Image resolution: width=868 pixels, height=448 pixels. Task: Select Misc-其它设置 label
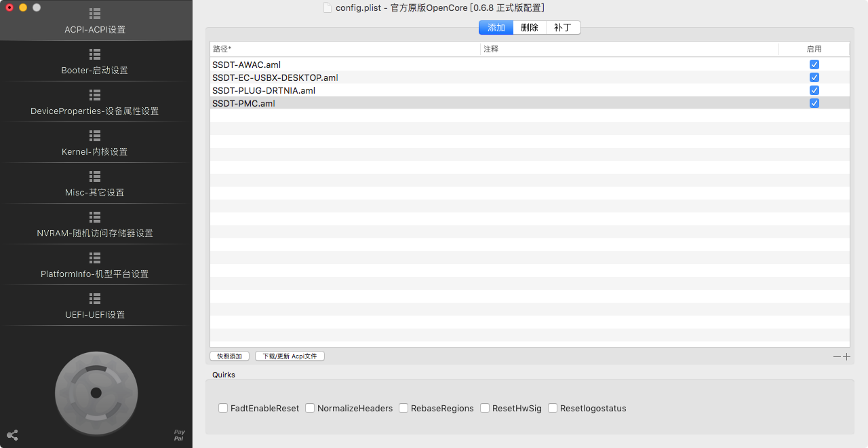click(x=95, y=193)
